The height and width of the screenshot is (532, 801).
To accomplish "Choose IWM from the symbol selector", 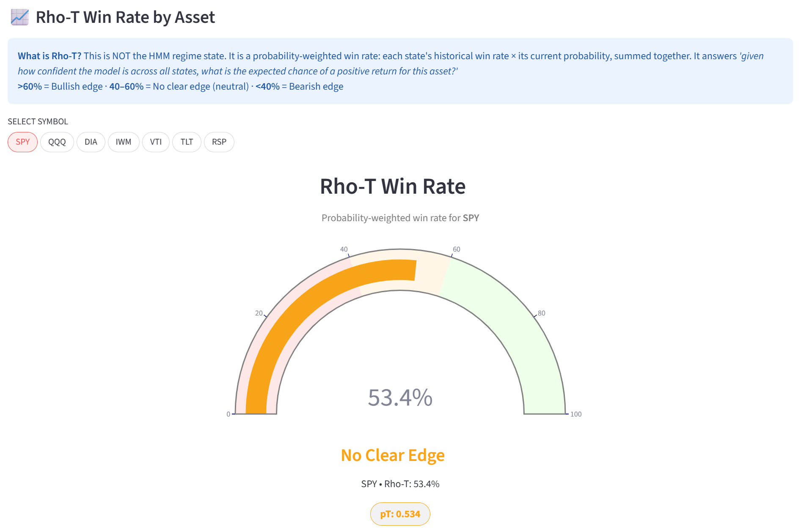I will (123, 142).
